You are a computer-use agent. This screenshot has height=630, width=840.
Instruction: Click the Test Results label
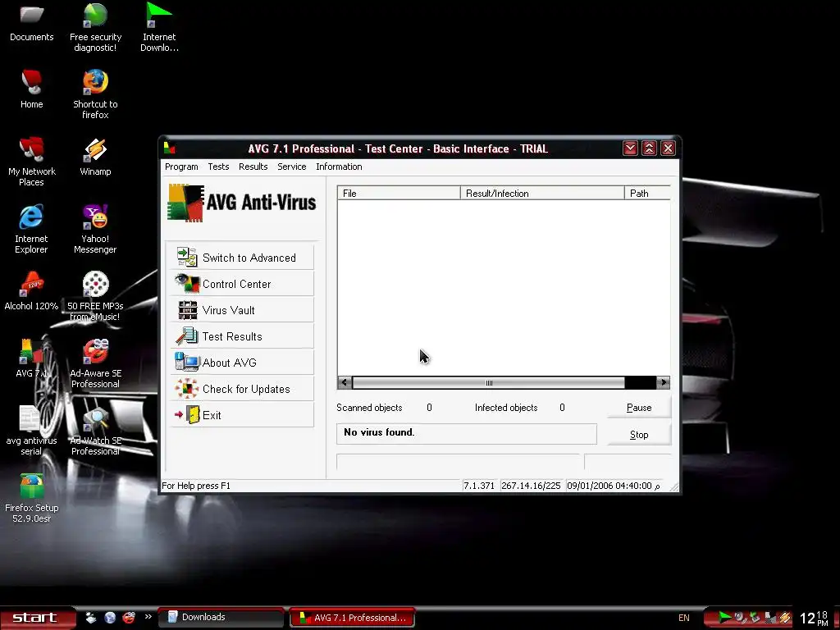[x=232, y=336]
